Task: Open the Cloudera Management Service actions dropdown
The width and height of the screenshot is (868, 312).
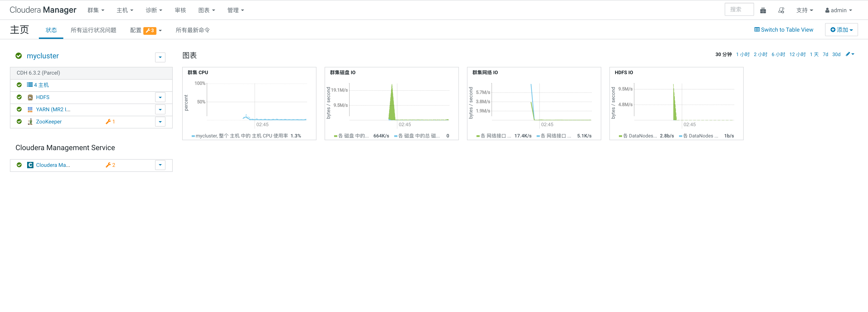Action: [160, 165]
